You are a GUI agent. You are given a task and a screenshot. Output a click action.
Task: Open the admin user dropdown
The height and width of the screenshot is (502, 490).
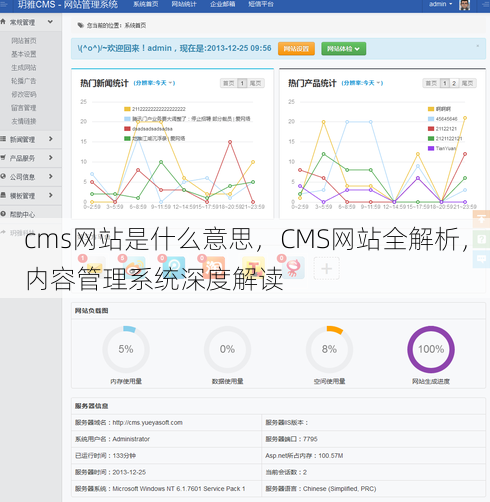[440, 4]
